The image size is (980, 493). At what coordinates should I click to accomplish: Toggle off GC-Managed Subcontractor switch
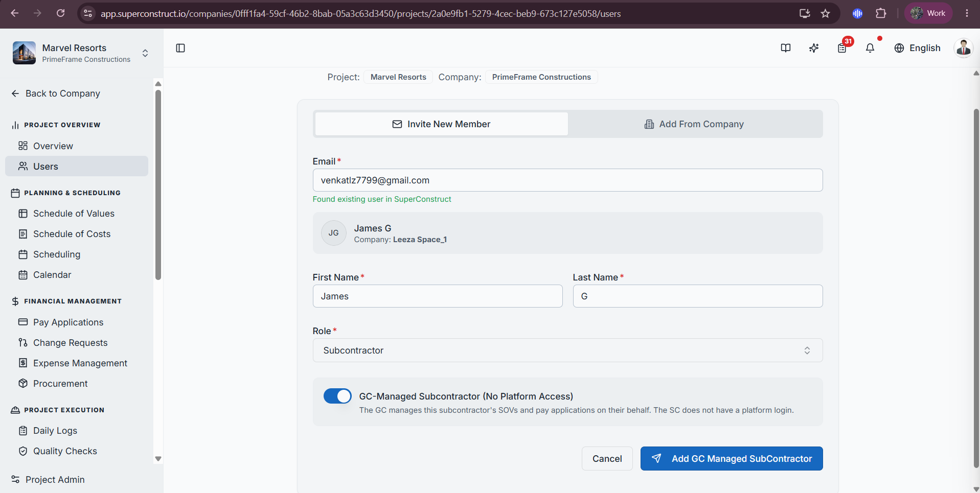[337, 396]
